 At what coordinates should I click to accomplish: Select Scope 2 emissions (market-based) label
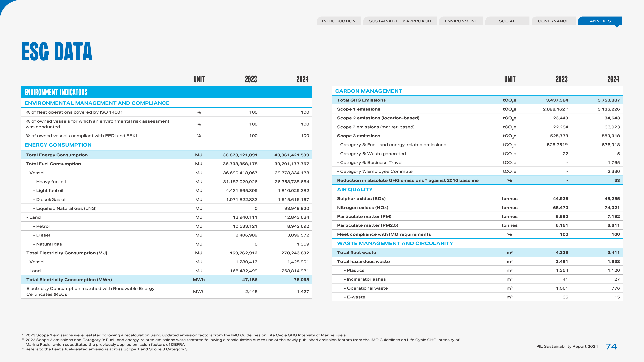point(376,127)
